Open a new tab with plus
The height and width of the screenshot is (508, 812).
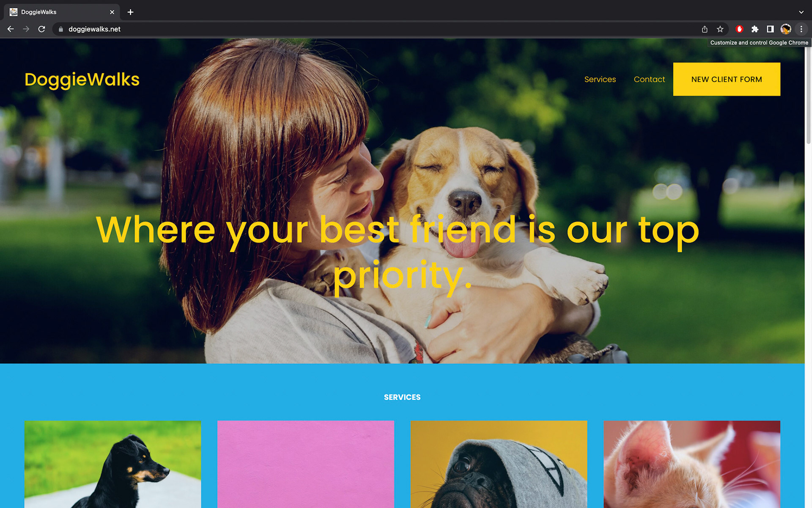coord(130,12)
